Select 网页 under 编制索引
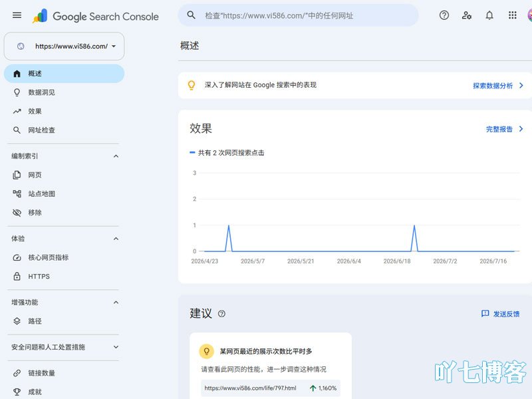The width and height of the screenshot is (532, 399). point(64,175)
